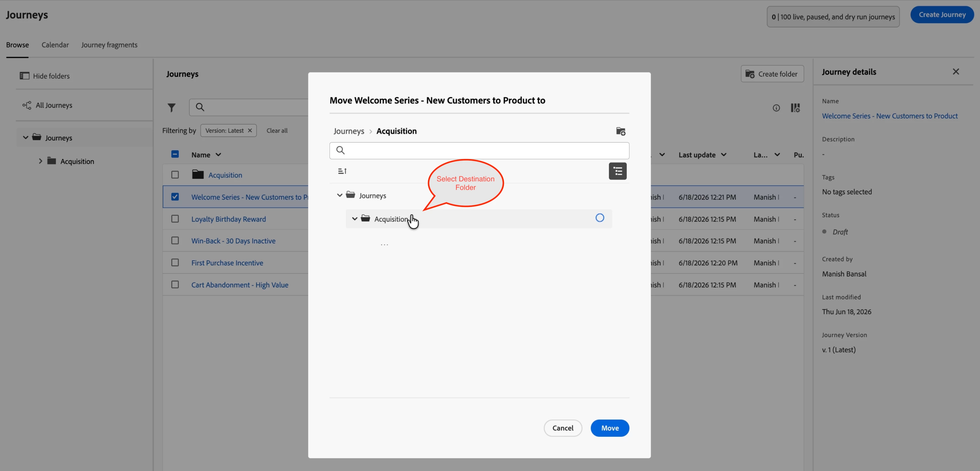Click the Welcome Series journey name in table
Viewport: 980px width, 471px height.
tap(250, 197)
